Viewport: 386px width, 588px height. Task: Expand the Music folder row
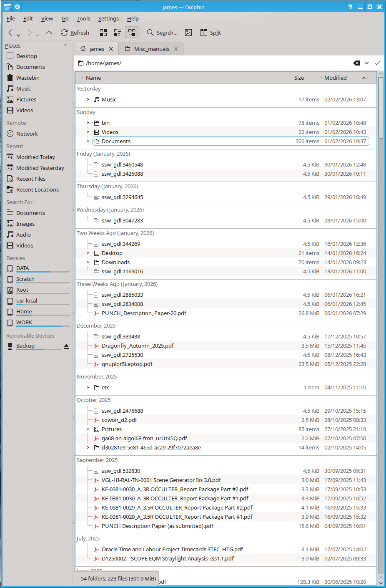(88, 100)
